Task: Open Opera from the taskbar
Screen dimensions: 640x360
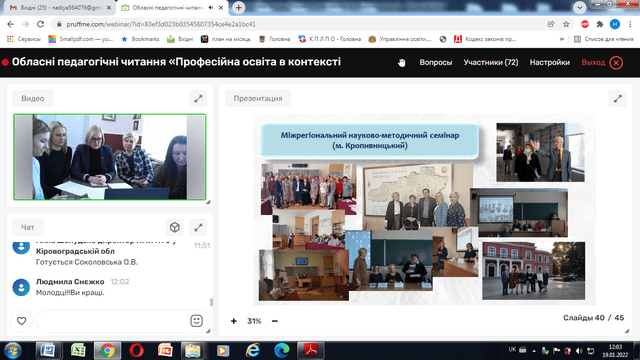Action: click(x=136, y=351)
